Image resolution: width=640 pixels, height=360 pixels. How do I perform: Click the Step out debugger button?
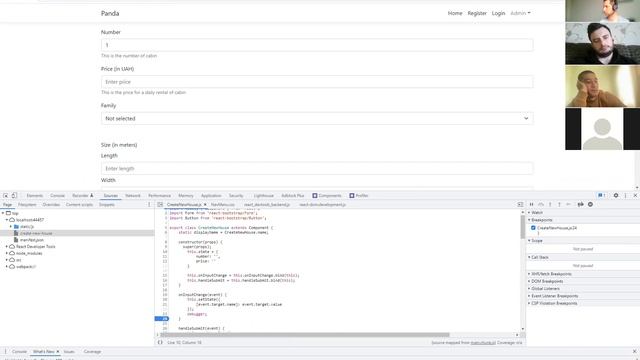pyautogui.click(x=559, y=204)
